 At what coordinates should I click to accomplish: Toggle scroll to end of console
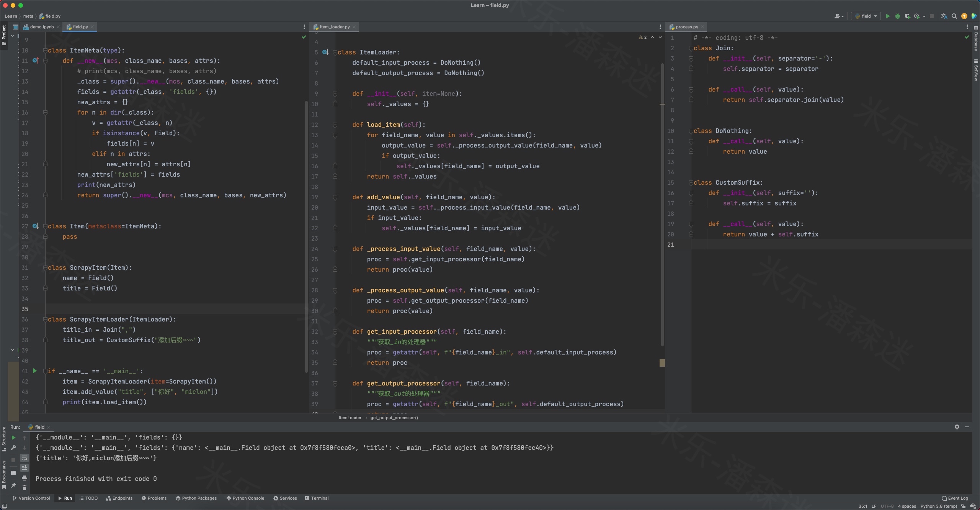tap(24, 467)
